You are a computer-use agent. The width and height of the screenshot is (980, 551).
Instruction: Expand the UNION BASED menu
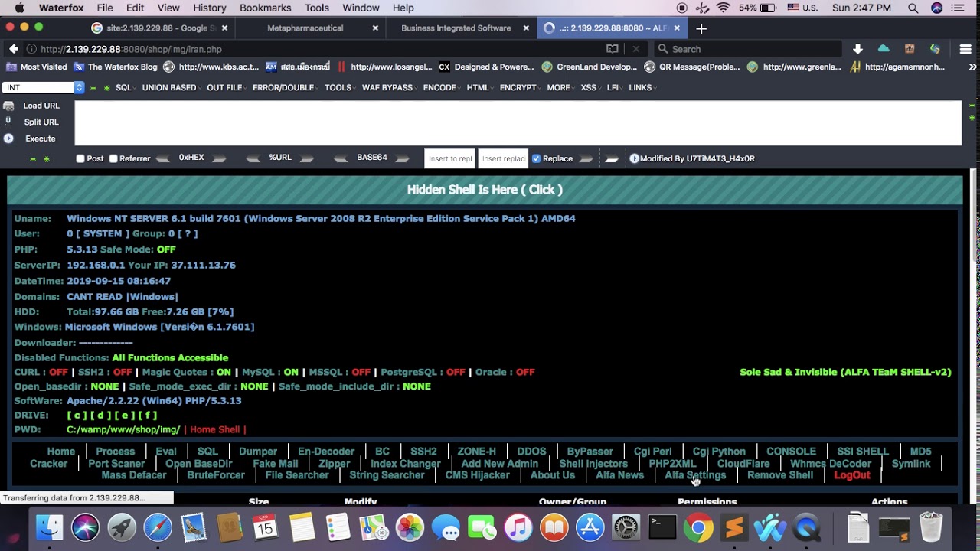coord(169,88)
